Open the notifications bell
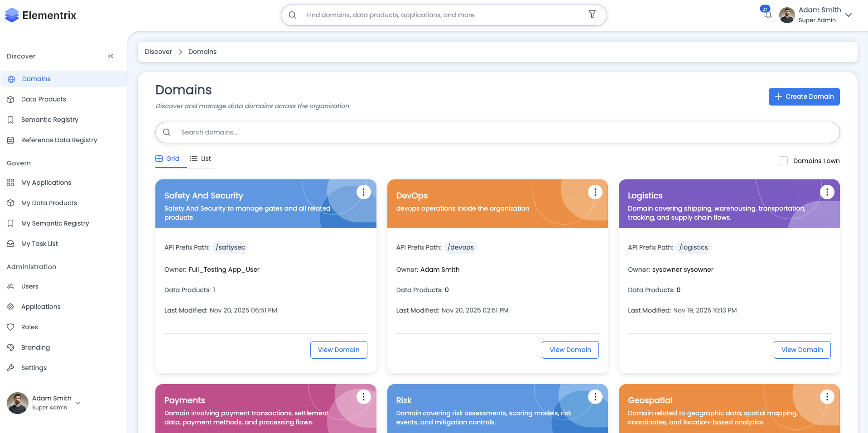The height and width of the screenshot is (433, 868). 768,14
